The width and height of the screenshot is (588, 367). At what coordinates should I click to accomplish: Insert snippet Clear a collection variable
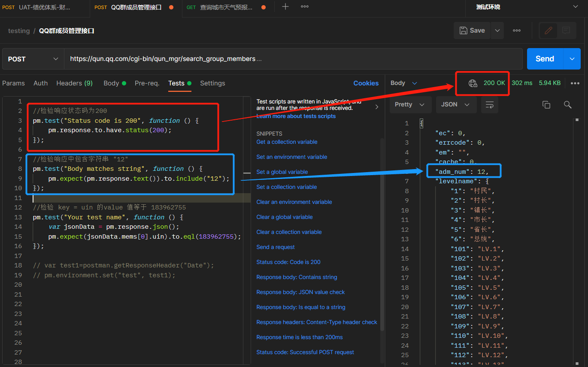coord(289,232)
